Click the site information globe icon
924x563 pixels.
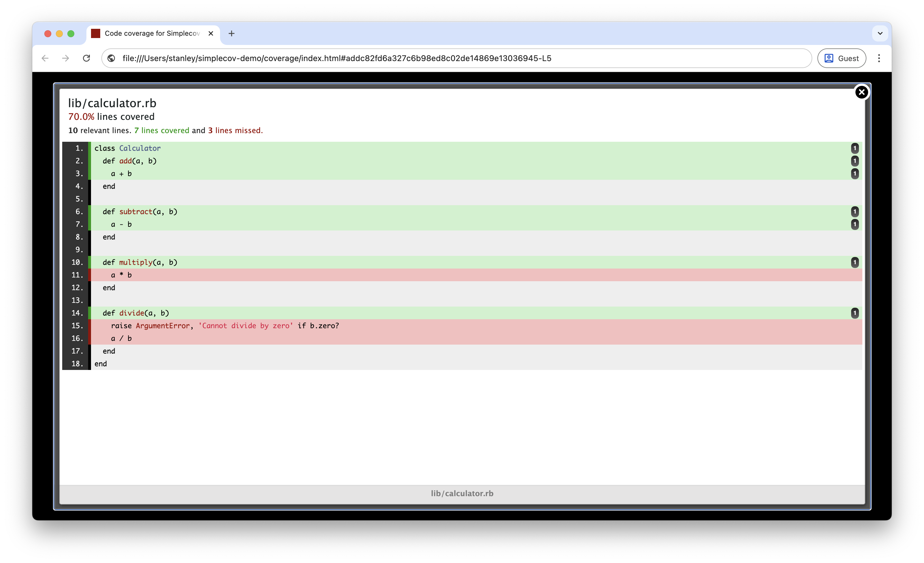tap(111, 58)
